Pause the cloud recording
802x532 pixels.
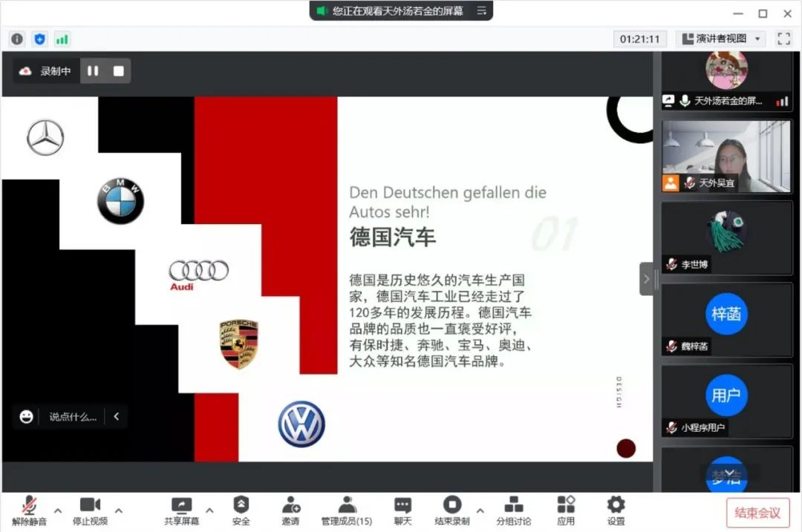[93, 71]
